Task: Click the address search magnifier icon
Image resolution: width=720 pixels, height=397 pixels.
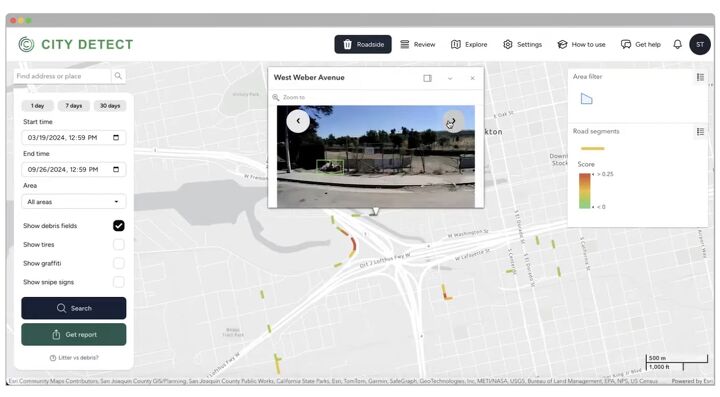Action: (118, 76)
